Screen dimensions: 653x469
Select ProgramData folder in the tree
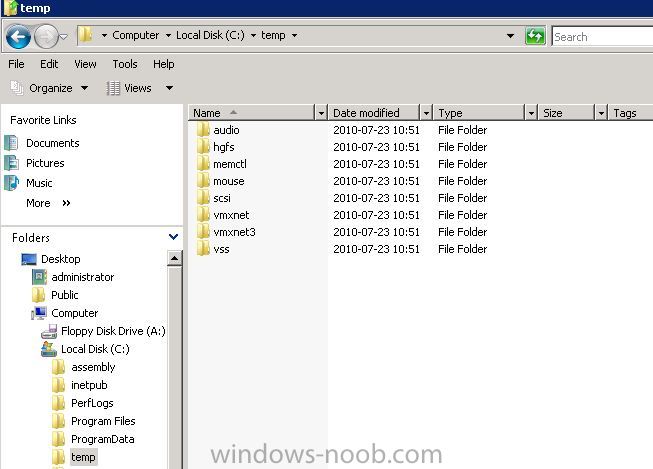click(93, 439)
